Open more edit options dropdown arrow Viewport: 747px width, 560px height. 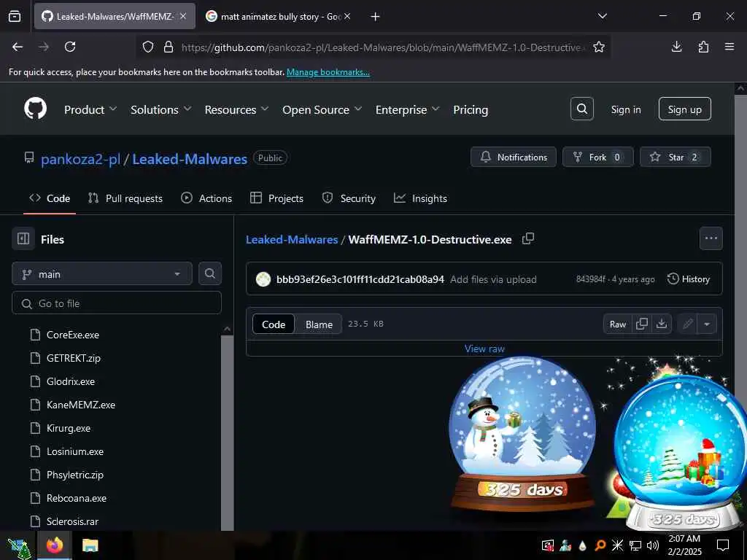pyautogui.click(x=707, y=324)
